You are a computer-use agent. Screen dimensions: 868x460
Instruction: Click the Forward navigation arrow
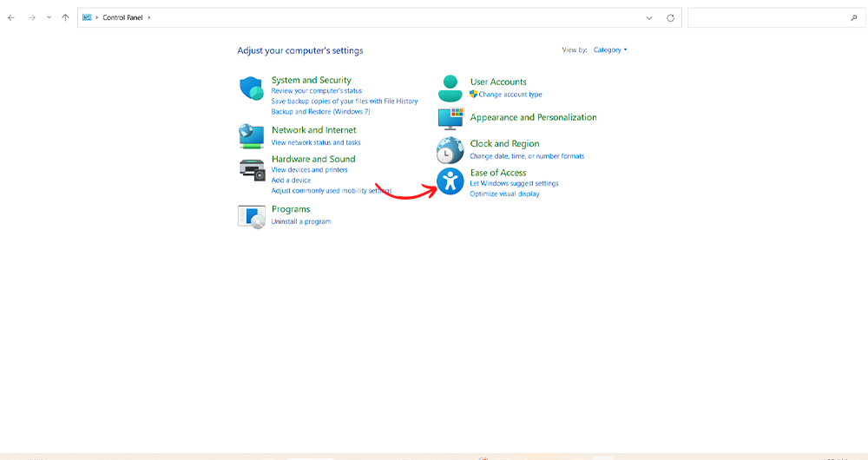point(32,17)
